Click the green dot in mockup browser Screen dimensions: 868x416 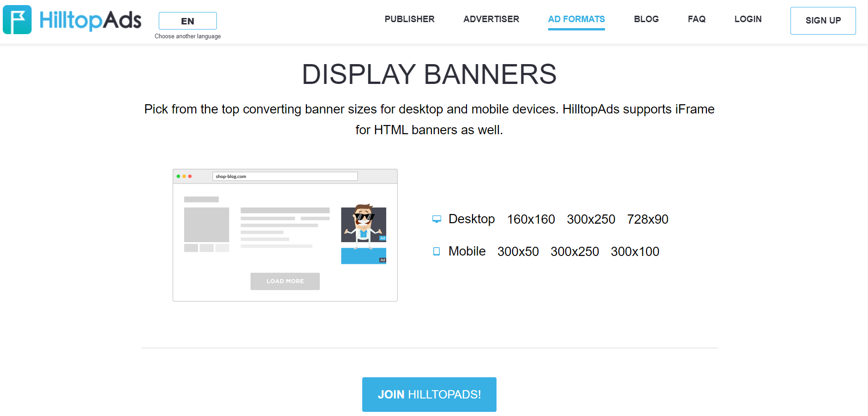tap(178, 176)
